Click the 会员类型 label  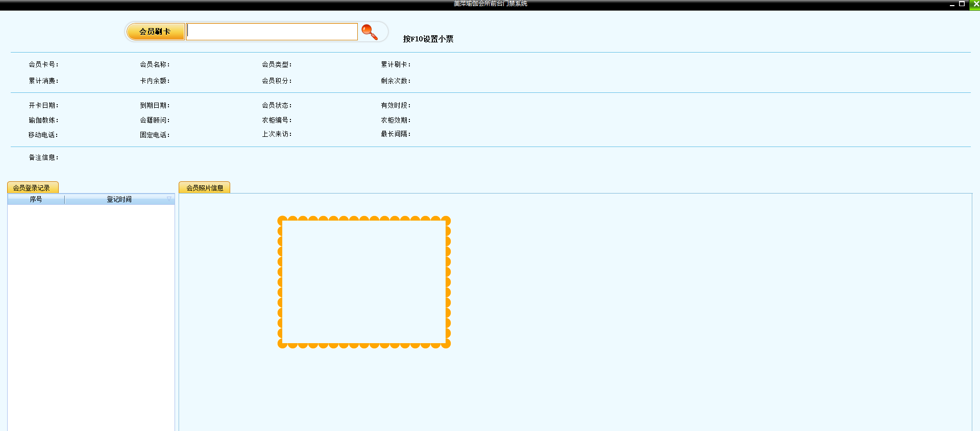point(277,64)
